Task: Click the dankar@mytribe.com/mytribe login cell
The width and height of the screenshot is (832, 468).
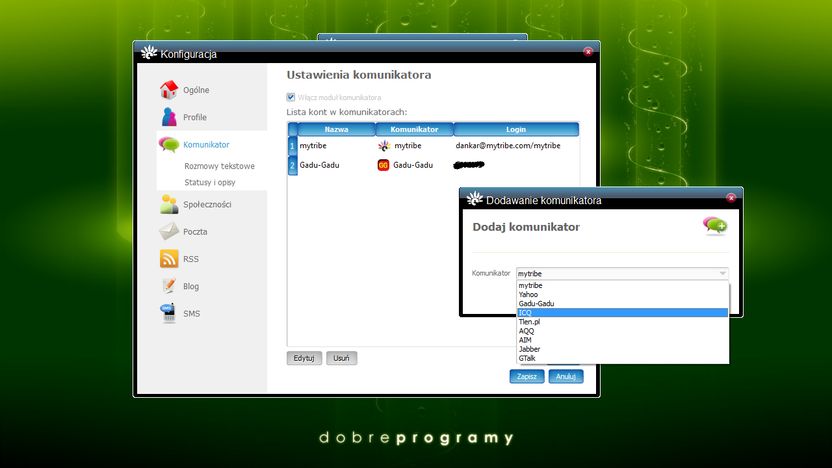Action: [508, 145]
